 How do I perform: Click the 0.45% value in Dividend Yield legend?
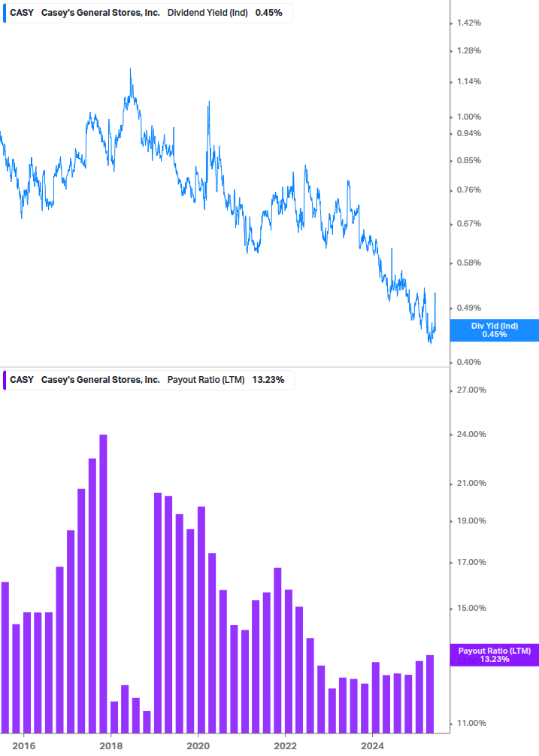(x=269, y=13)
